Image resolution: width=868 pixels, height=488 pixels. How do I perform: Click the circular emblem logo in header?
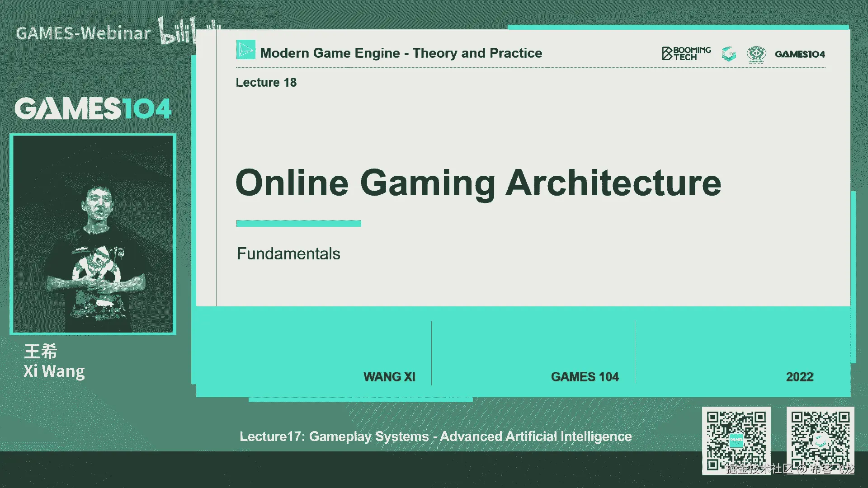click(756, 54)
